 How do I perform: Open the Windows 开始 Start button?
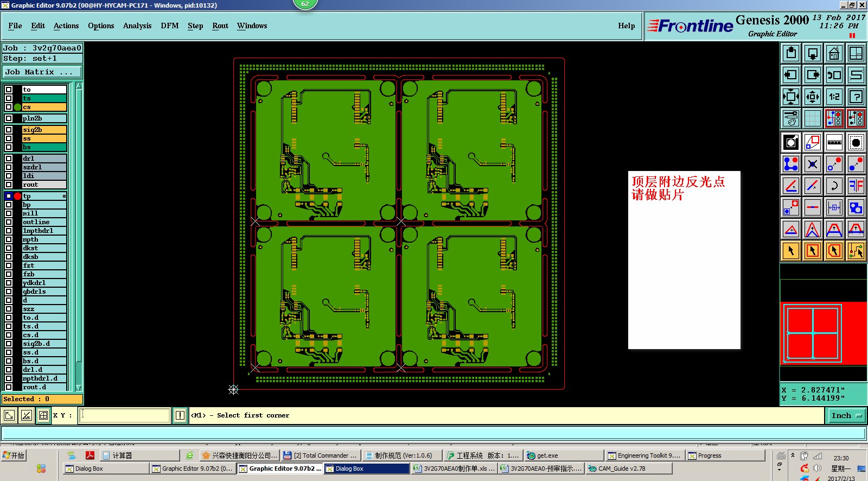tap(14, 455)
